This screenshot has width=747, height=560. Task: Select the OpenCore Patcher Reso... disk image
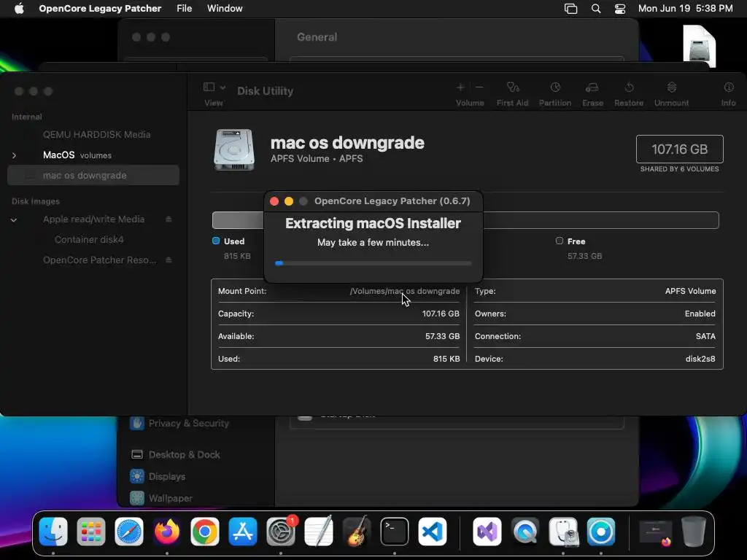coord(99,260)
